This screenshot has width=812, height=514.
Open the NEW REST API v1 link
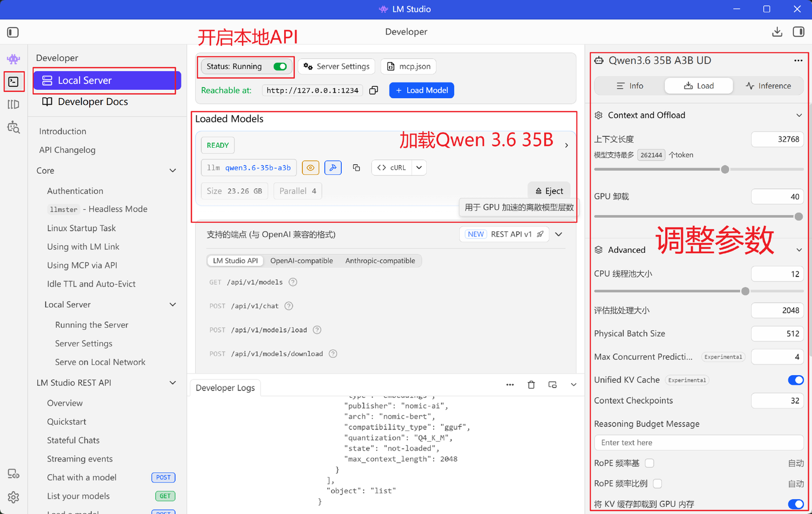(x=504, y=234)
